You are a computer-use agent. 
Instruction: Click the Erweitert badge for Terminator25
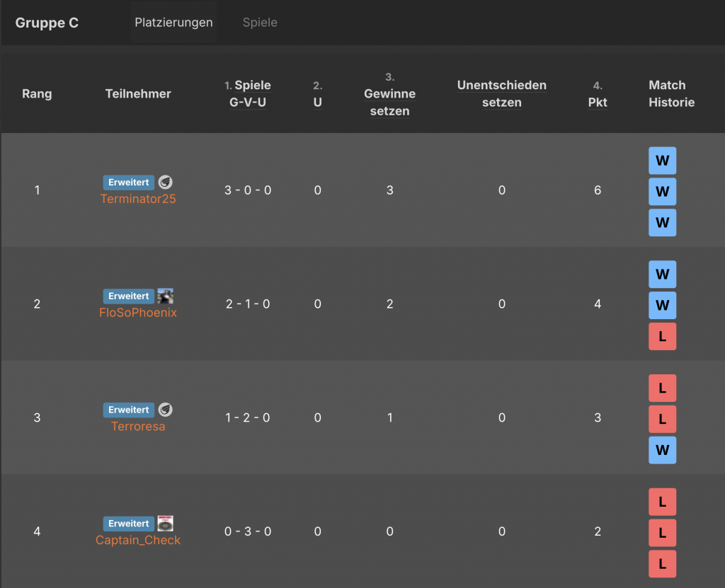128,182
